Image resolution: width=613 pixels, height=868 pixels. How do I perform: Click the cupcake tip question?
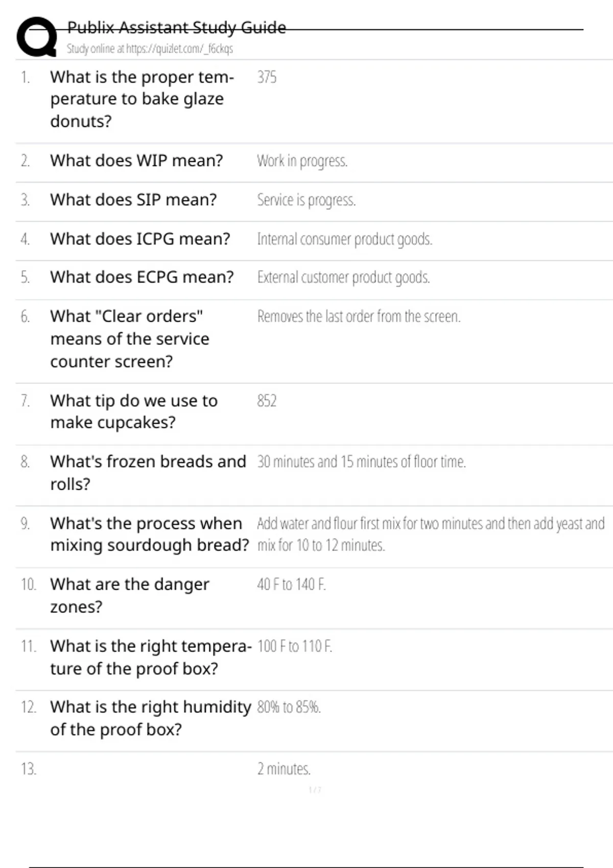click(133, 412)
